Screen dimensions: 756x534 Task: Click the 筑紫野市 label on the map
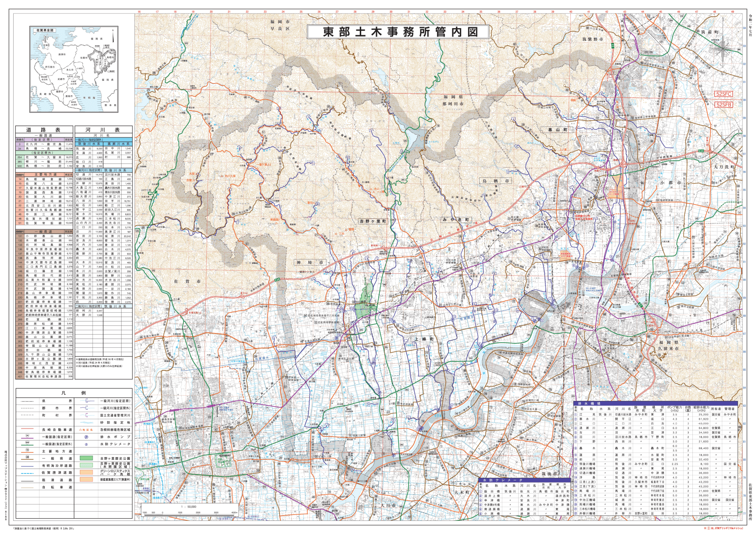pos(593,39)
